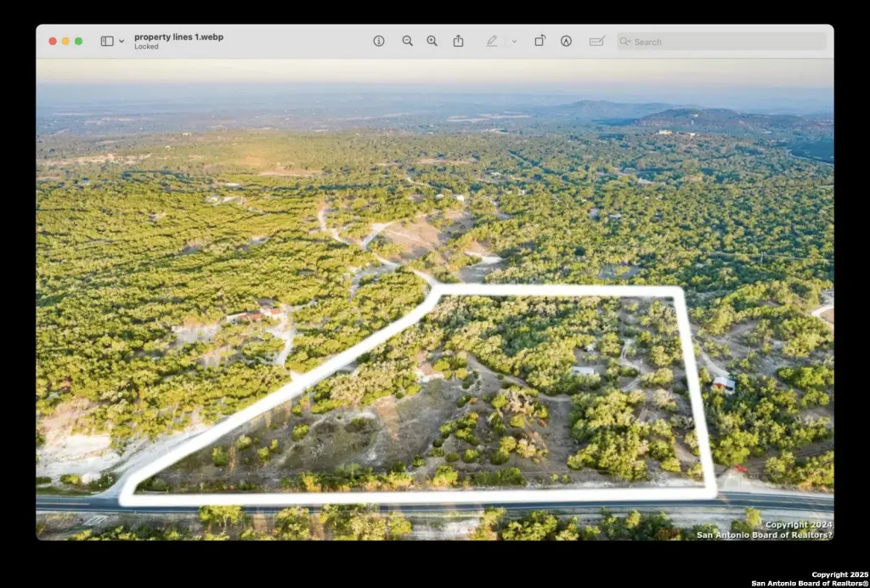Minimize the window with the yellow button
Image resolution: width=870 pixels, height=588 pixels.
click(x=65, y=41)
